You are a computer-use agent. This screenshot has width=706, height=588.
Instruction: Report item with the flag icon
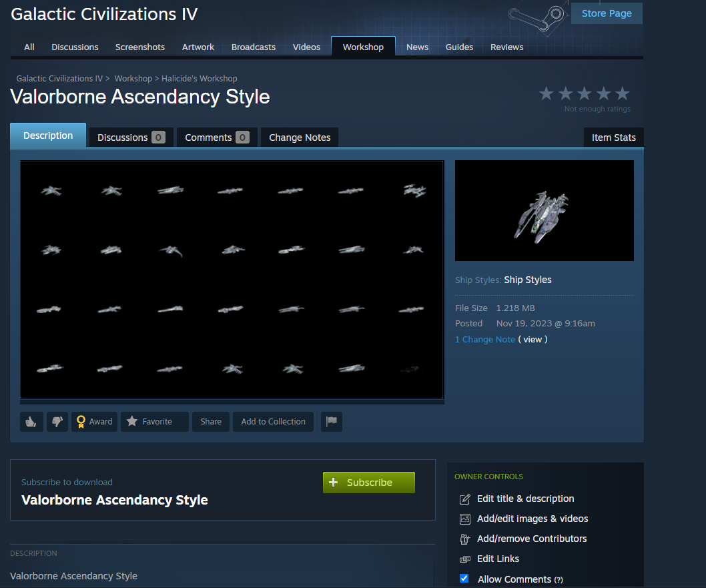332,421
